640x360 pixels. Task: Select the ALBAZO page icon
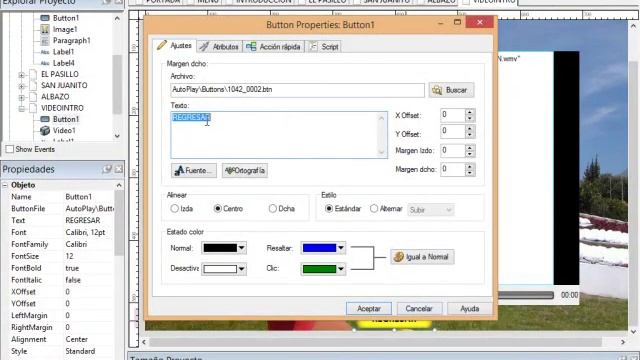(x=33, y=97)
